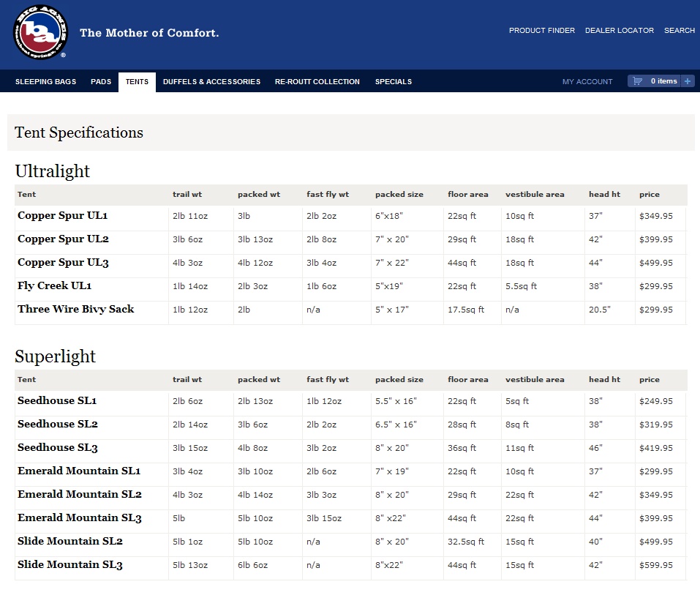This screenshot has height=598, width=700.
Task: View the Specials section
Action: point(394,82)
